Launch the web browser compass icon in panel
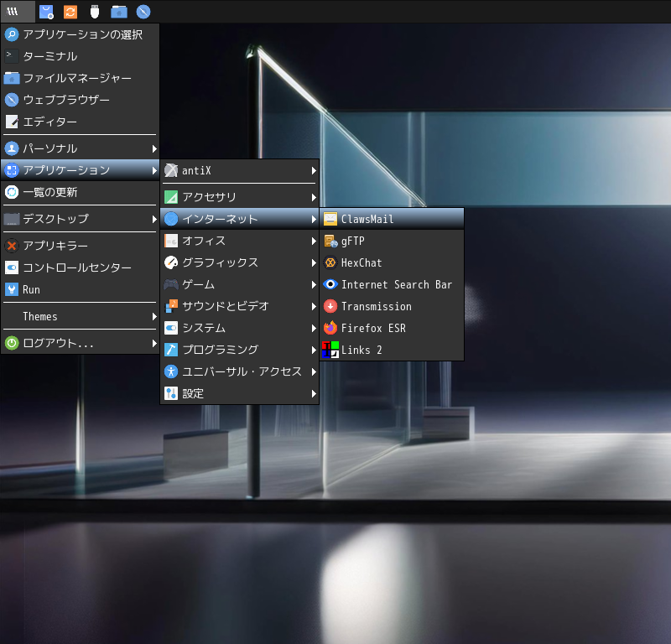The image size is (671, 644). click(x=143, y=12)
